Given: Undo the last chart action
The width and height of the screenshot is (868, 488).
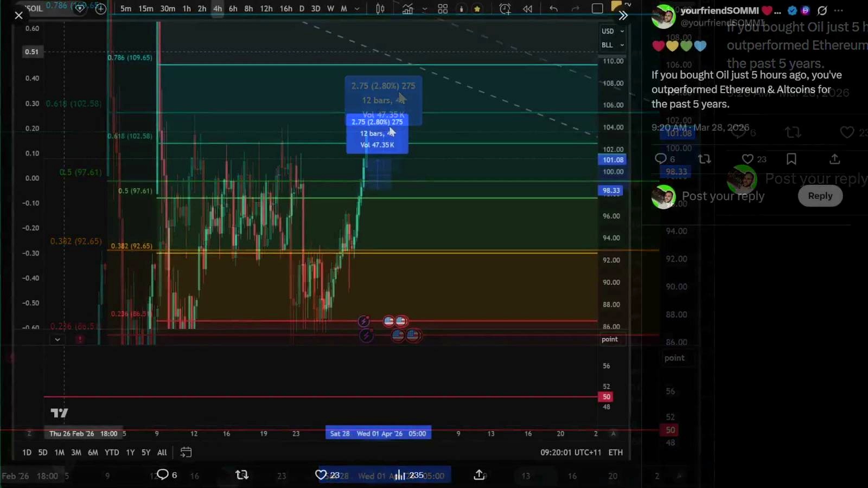Looking at the screenshot, I should (553, 9).
